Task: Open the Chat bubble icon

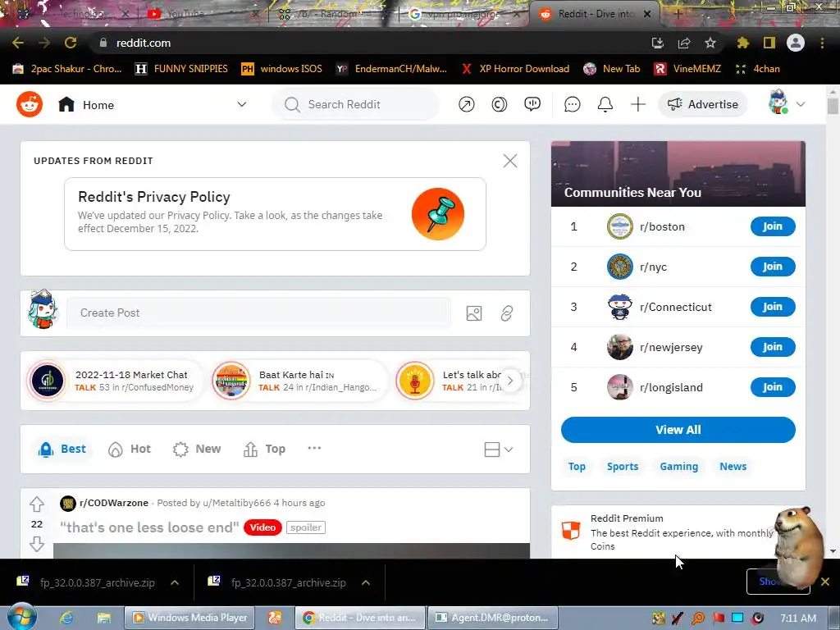Action: pos(572,104)
